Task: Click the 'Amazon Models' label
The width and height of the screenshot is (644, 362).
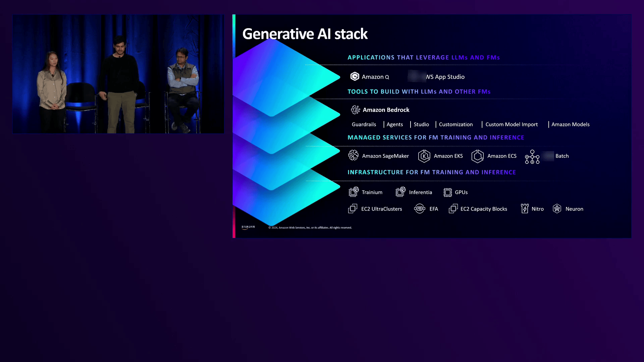Action: point(571,124)
